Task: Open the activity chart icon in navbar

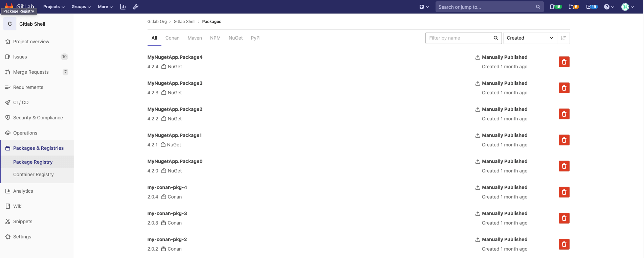Action: coord(123,7)
